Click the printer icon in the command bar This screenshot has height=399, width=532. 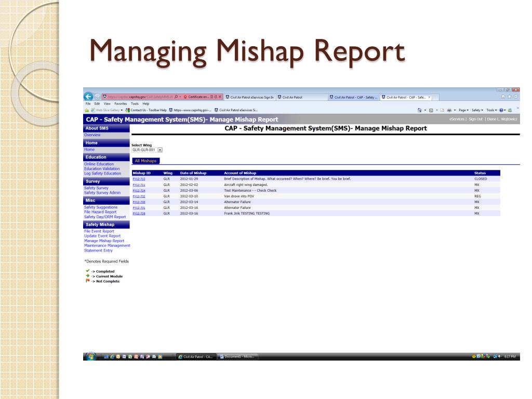click(x=449, y=110)
